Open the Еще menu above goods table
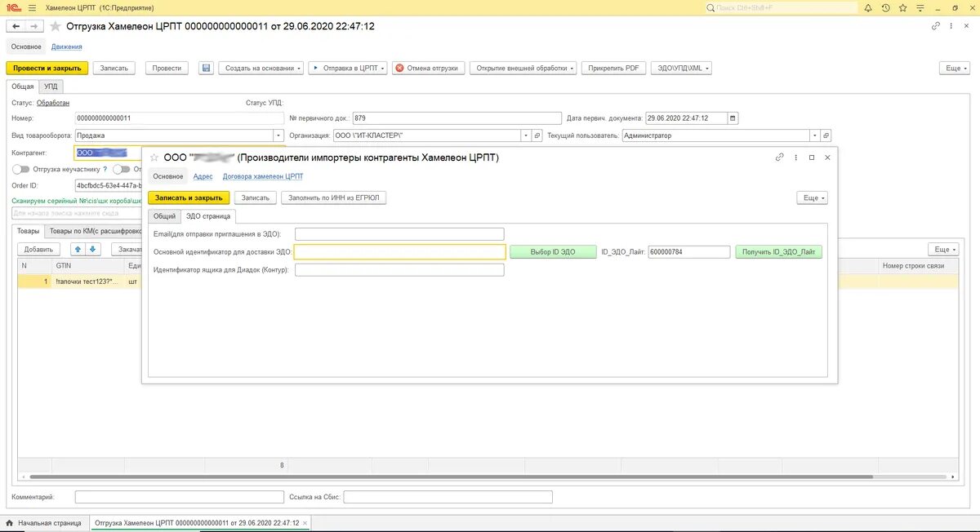 coord(943,249)
